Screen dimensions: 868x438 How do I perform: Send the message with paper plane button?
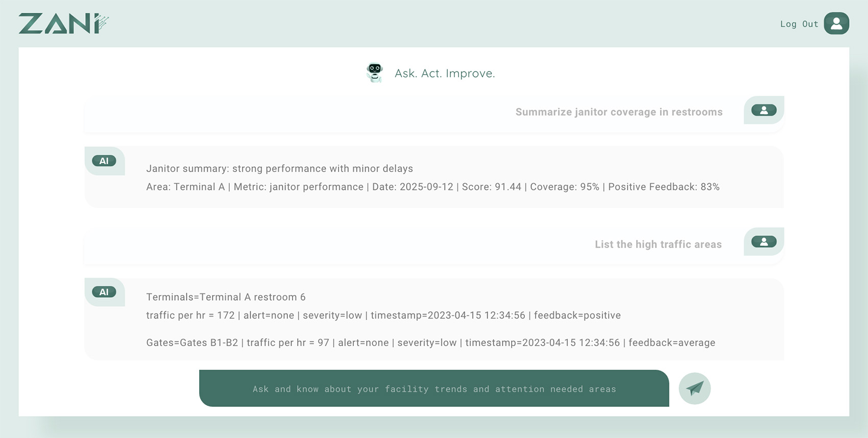[694, 388]
